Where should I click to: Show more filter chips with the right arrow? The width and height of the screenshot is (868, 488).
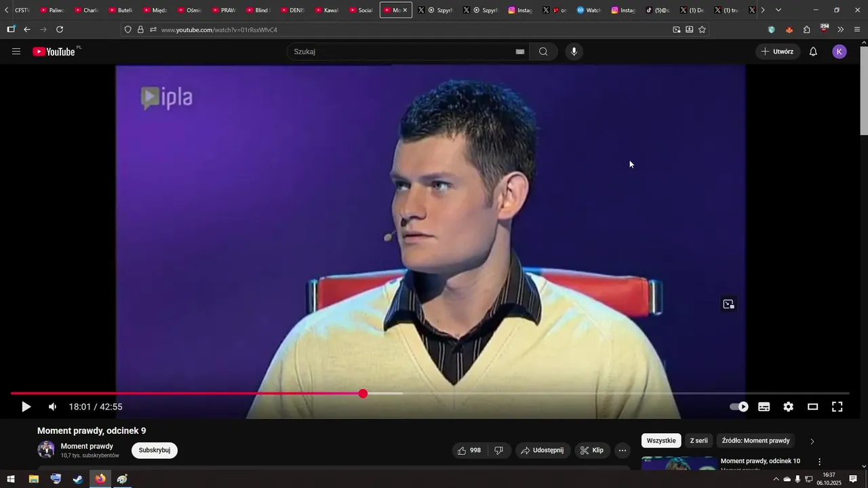[x=812, y=441]
